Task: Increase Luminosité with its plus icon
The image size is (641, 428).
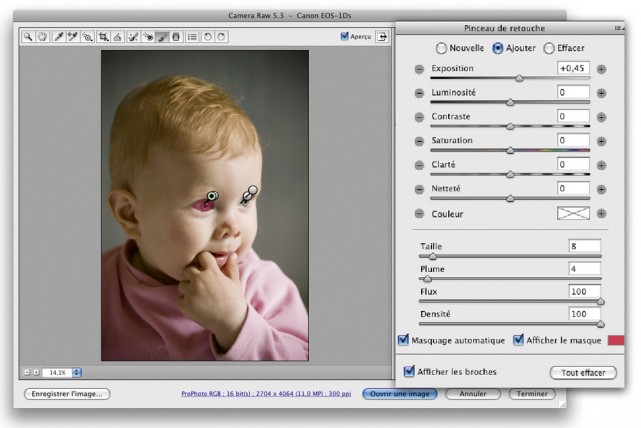Action: click(x=601, y=93)
